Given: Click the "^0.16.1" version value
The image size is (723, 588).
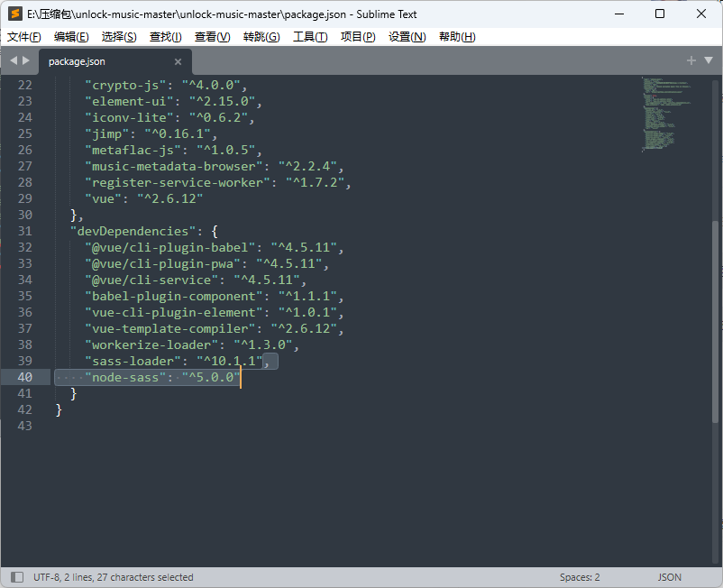Looking at the screenshot, I should point(178,134).
